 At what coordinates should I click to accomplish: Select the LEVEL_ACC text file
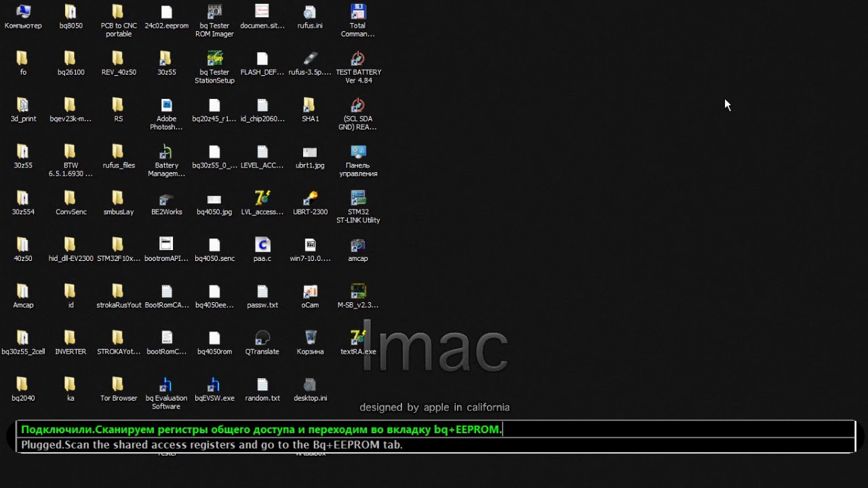tap(262, 157)
